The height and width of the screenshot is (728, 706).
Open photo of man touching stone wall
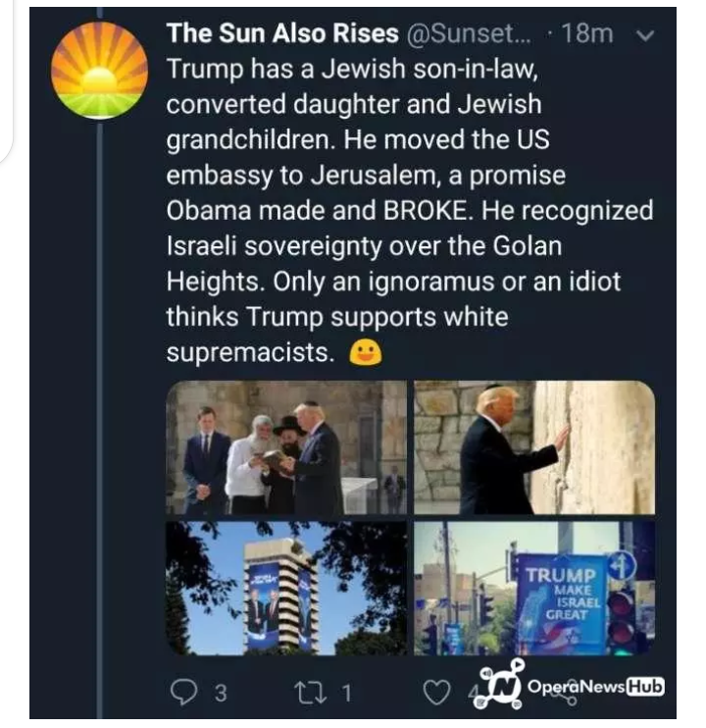pyautogui.click(x=533, y=447)
